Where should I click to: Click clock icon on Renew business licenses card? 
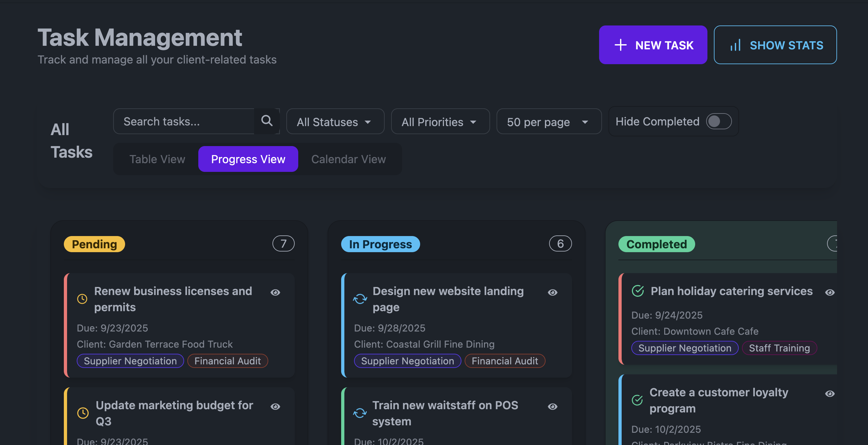(x=82, y=299)
